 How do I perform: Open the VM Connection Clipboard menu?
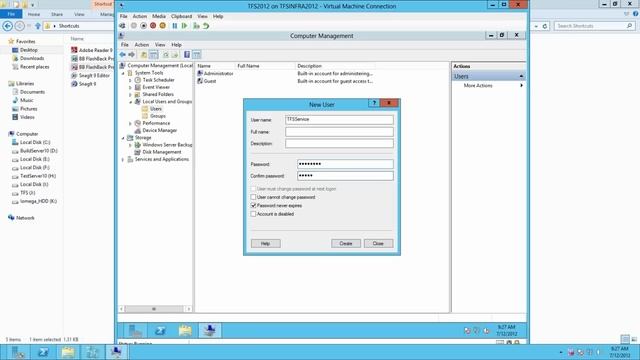181,16
